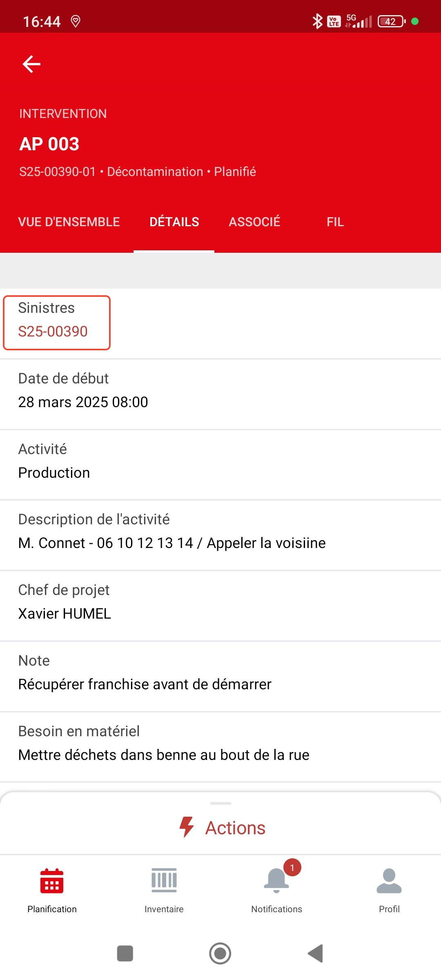
Task: Select the Date de début row
Action: click(x=220, y=394)
